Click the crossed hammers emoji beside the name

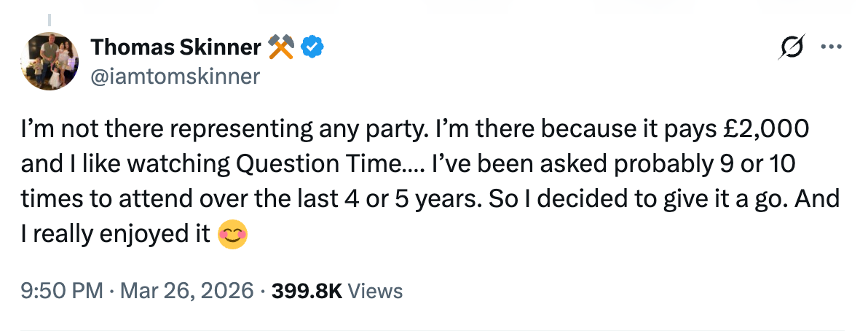click(x=280, y=48)
